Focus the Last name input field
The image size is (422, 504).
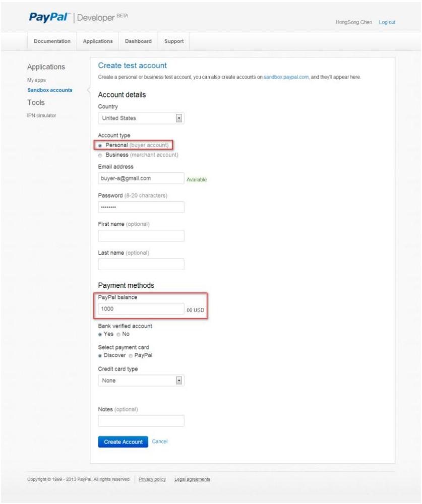pyautogui.click(x=141, y=264)
